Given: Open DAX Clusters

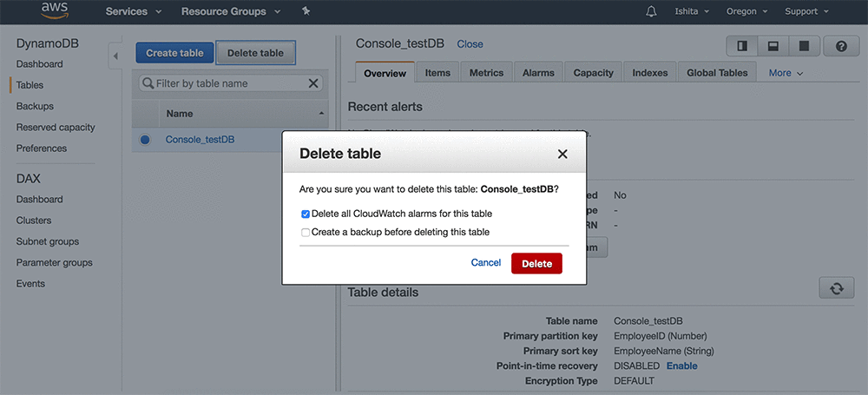Looking at the screenshot, I should (x=33, y=221).
